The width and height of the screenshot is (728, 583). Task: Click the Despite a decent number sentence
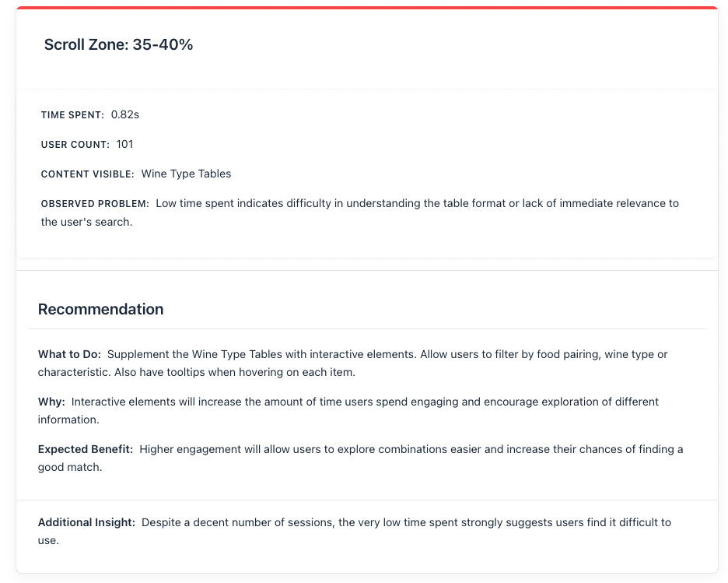[355, 532]
